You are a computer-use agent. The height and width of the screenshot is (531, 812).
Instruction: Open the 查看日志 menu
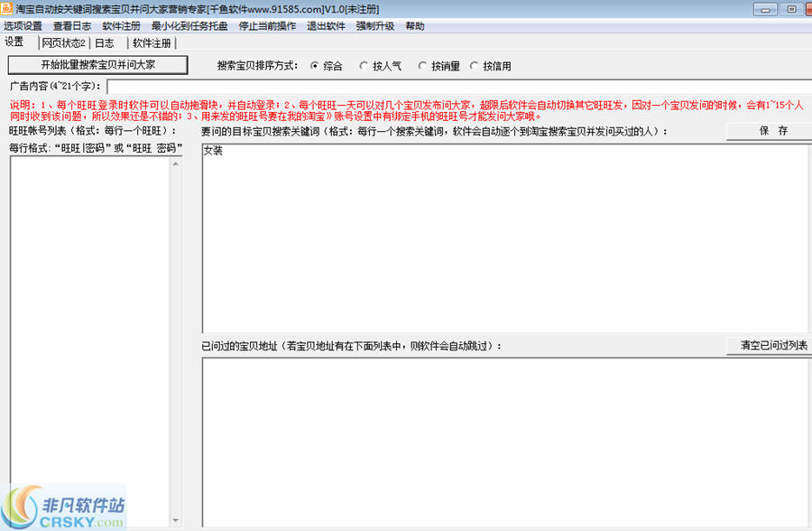coord(72,26)
